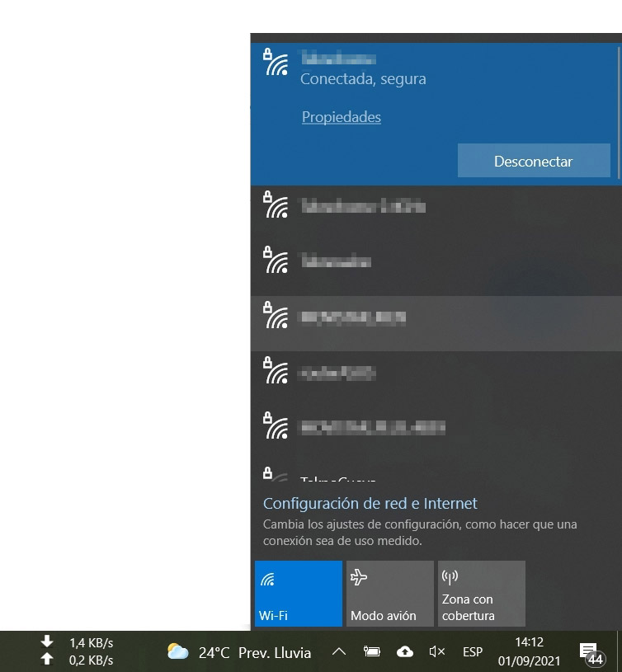Open the Propiedades link
Screen dimensions: 622x672
pos(341,117)
